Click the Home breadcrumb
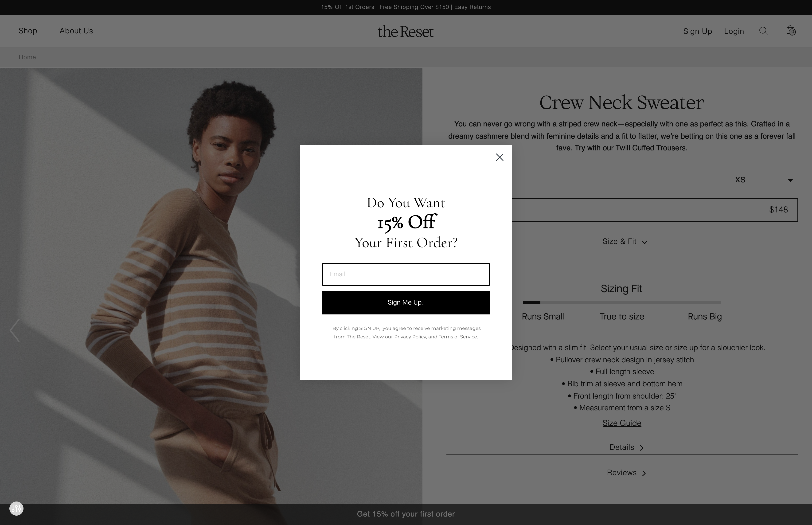Viewport: 812px width, 525px height. click(27, 57)
